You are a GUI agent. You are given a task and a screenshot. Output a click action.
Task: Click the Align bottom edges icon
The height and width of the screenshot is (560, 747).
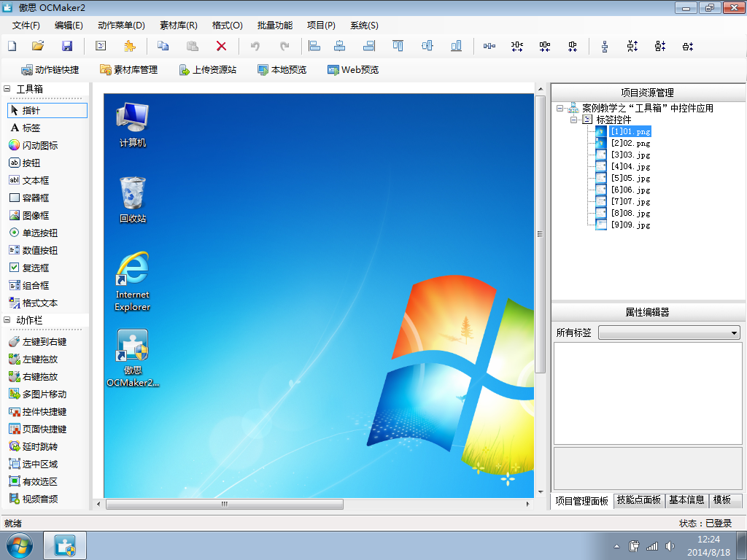(456, 46)
